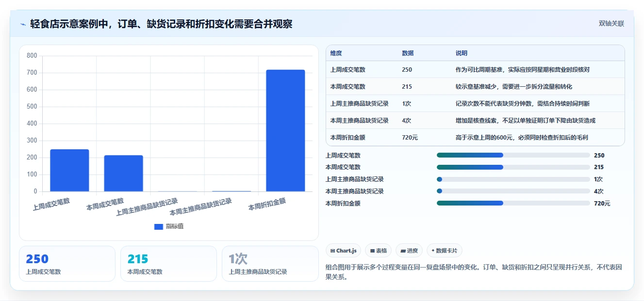Click progress bar for 本周折扣金额

pos(513,204)
